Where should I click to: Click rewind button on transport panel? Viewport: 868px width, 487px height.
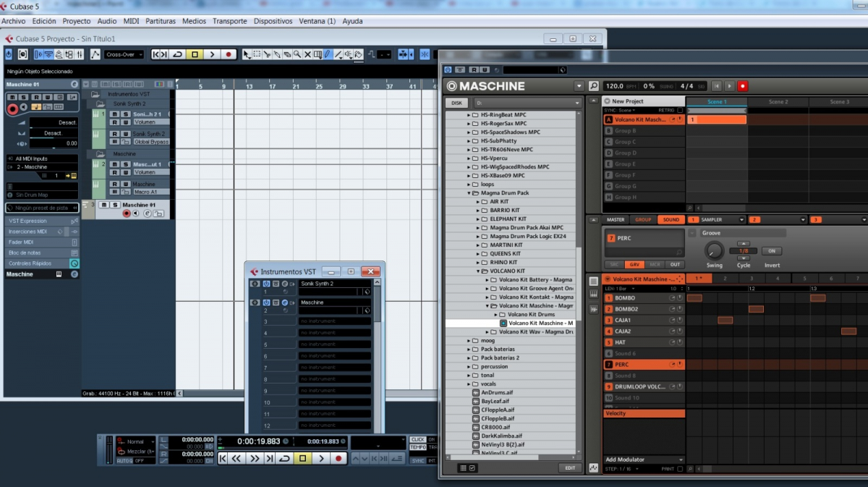pos(236,458)
